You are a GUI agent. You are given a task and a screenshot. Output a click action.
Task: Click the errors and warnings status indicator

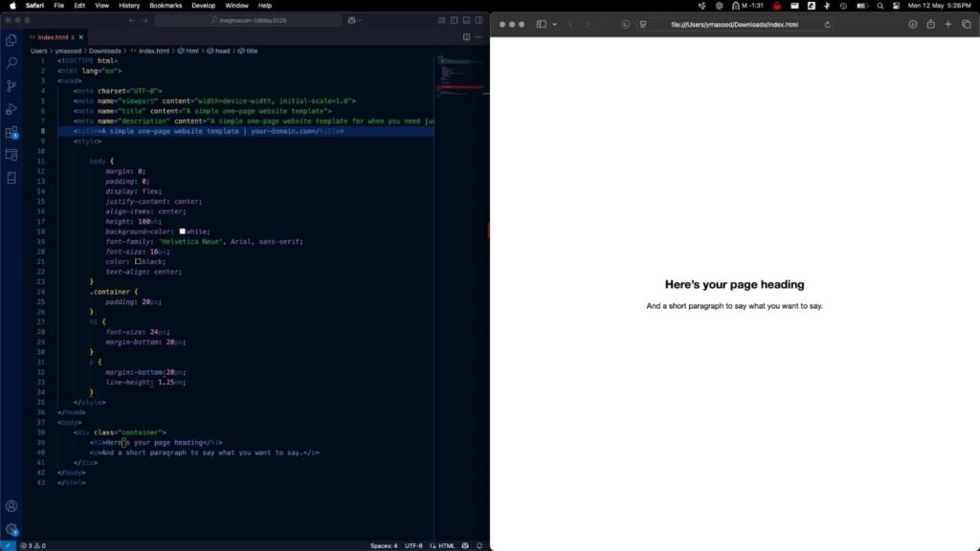pos(33,545)
